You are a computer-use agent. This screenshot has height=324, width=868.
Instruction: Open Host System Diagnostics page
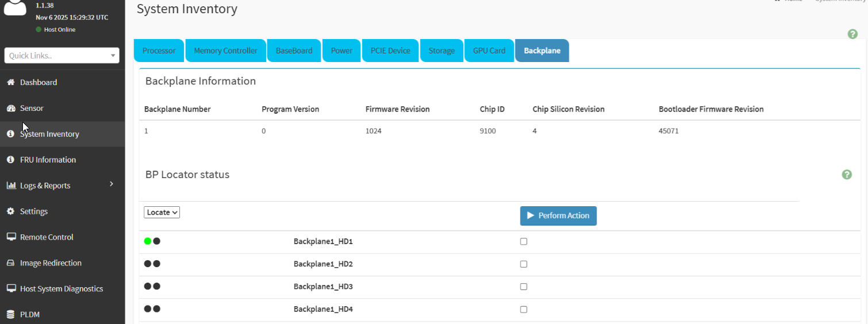tap(62, 289)
